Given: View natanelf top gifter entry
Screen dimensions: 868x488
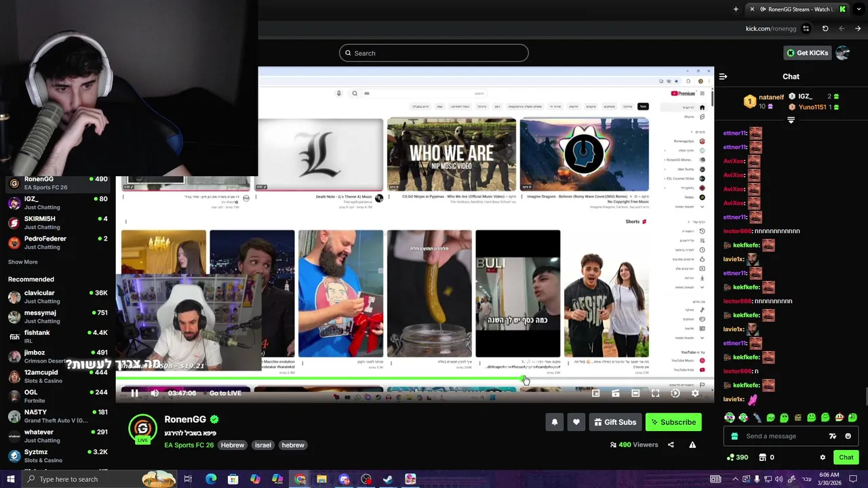Looking at the screenshot, I should (764, 102).
